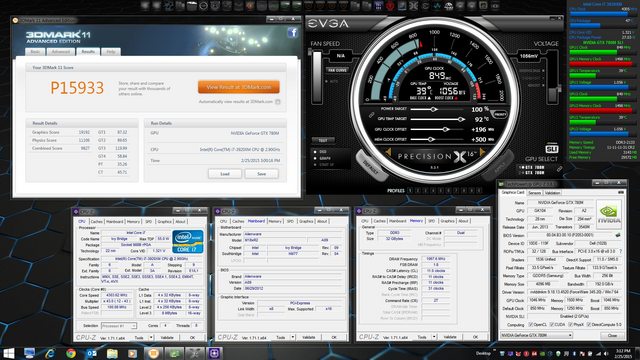Toggle the CUDA checkbox in GPU-Z
Viewport: 640px width, 360px height.
(552, 324)
